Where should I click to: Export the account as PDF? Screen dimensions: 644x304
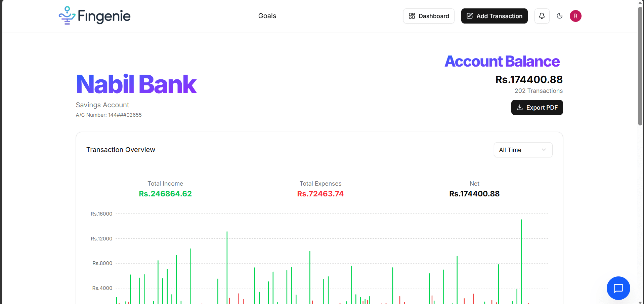click(x=537, y=107)
